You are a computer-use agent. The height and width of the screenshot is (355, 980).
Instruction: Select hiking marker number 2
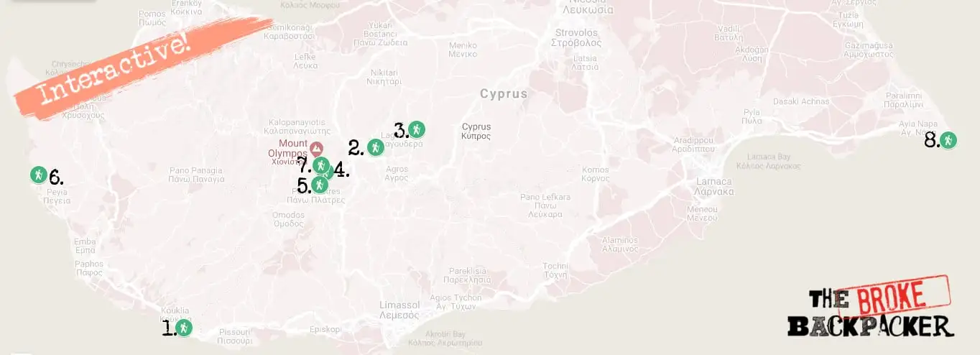tap(375, 147)
